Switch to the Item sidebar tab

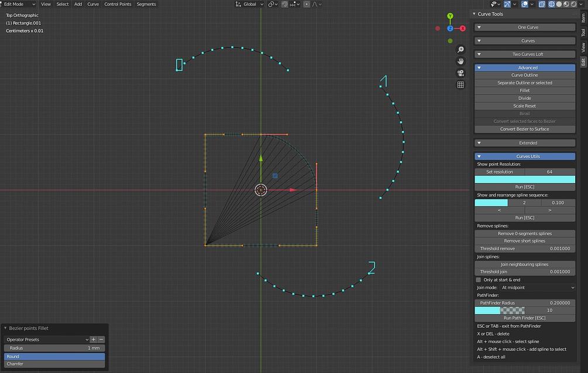583,18
